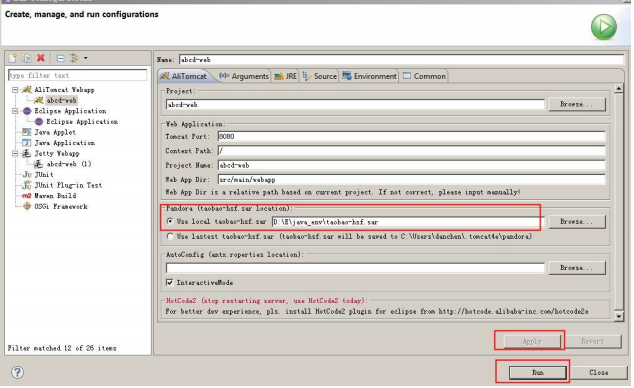This screenshot has height=388, width=634.
Task: Click the JUnit icon
Action: (27, 175)
